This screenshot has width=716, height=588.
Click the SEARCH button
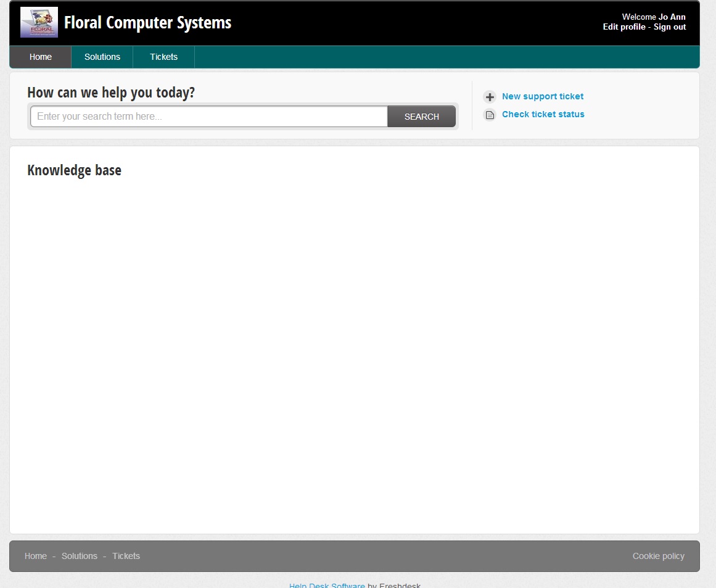coord(421,117)
